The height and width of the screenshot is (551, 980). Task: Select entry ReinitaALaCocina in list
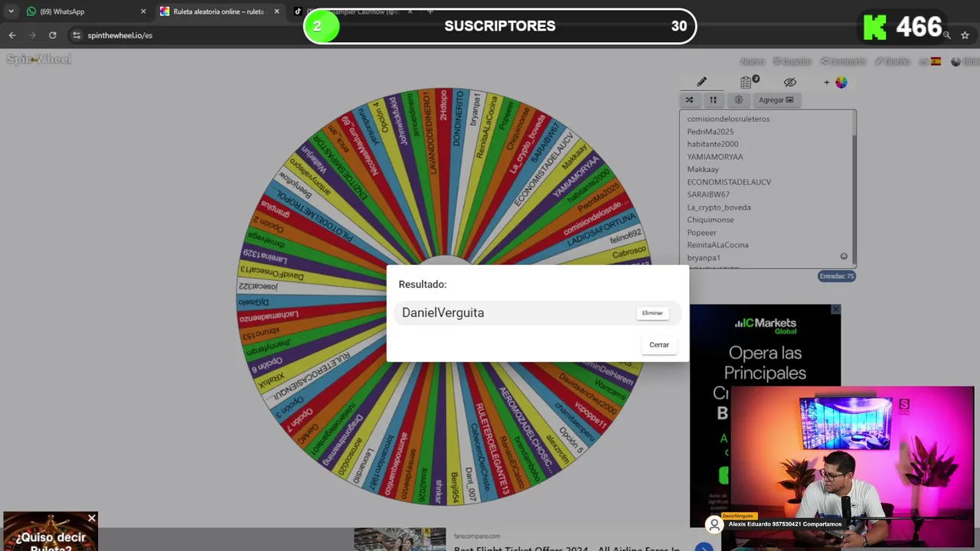tap(717, 246)
